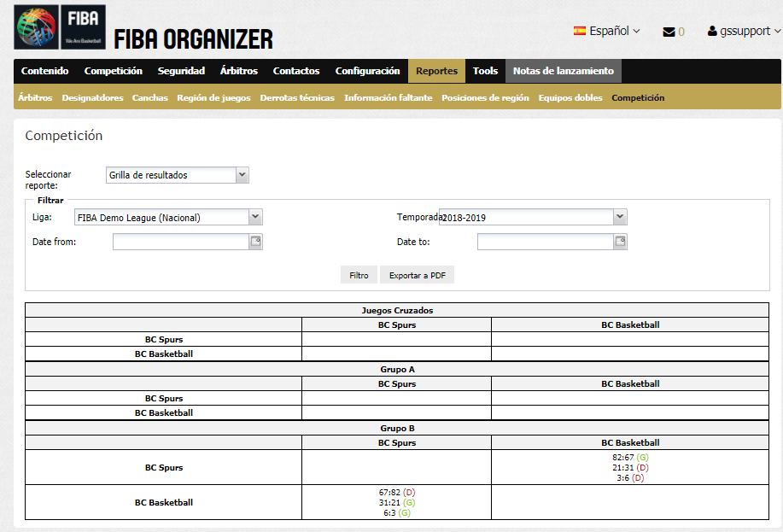
Task: Click score 67:82 (D)
Action: tap(397, 492)
